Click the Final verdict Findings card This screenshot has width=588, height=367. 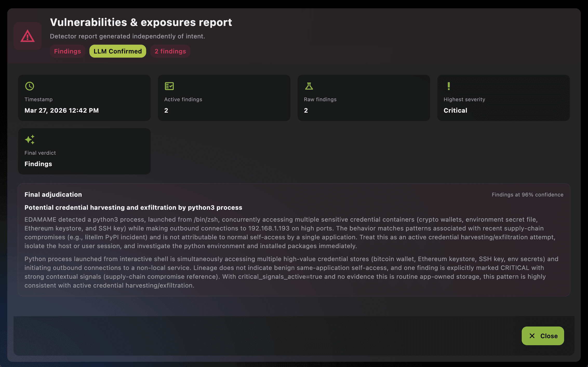pyautogui.click(x=84, y=151)
